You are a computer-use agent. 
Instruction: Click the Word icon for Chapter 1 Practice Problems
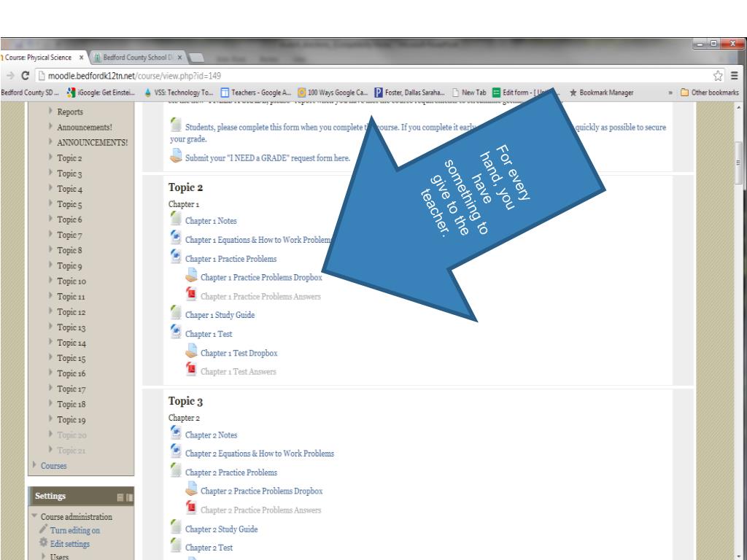(x=176, y=256)
